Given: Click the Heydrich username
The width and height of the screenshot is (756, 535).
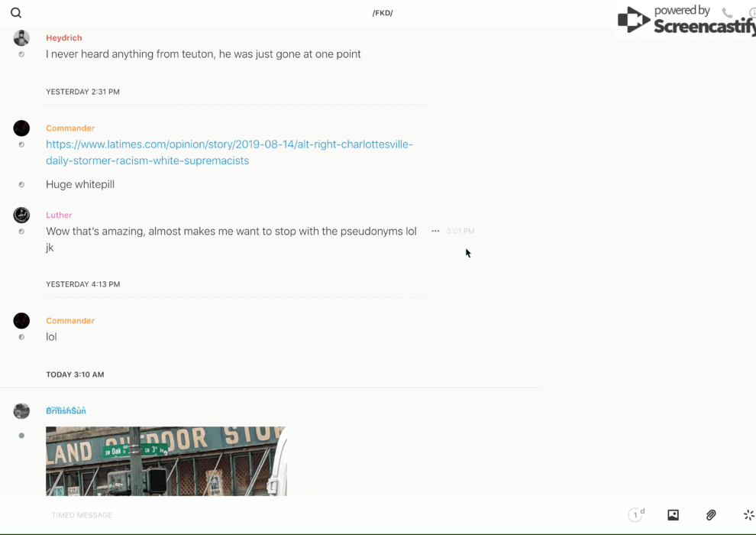Looking at the screenshot, I should point(63,37).
